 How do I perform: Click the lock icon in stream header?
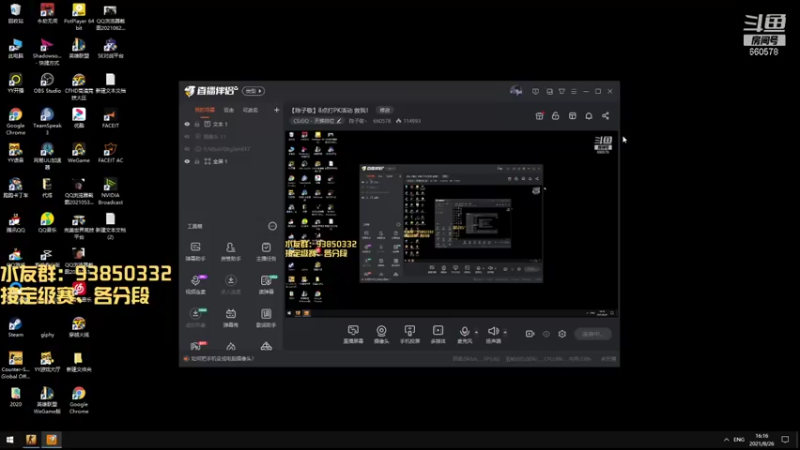click(556, 116)
